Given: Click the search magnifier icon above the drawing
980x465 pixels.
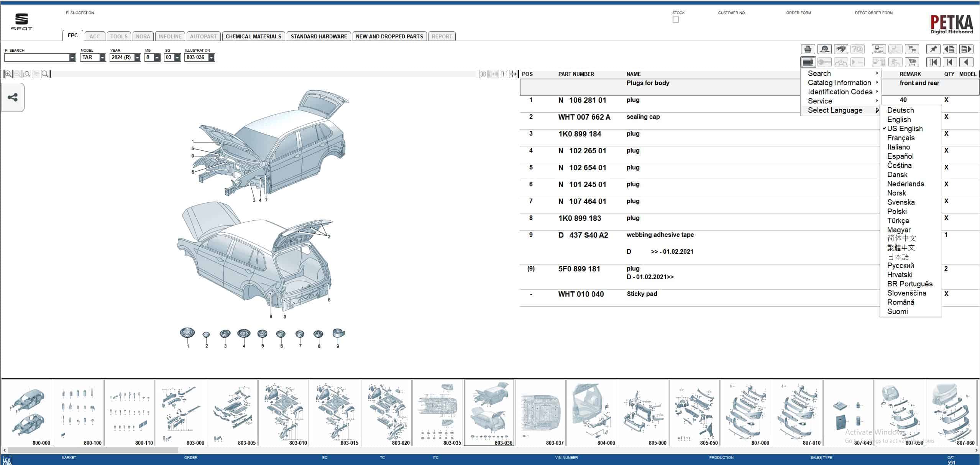Looking at the screenshot, I should click(44, 74).
